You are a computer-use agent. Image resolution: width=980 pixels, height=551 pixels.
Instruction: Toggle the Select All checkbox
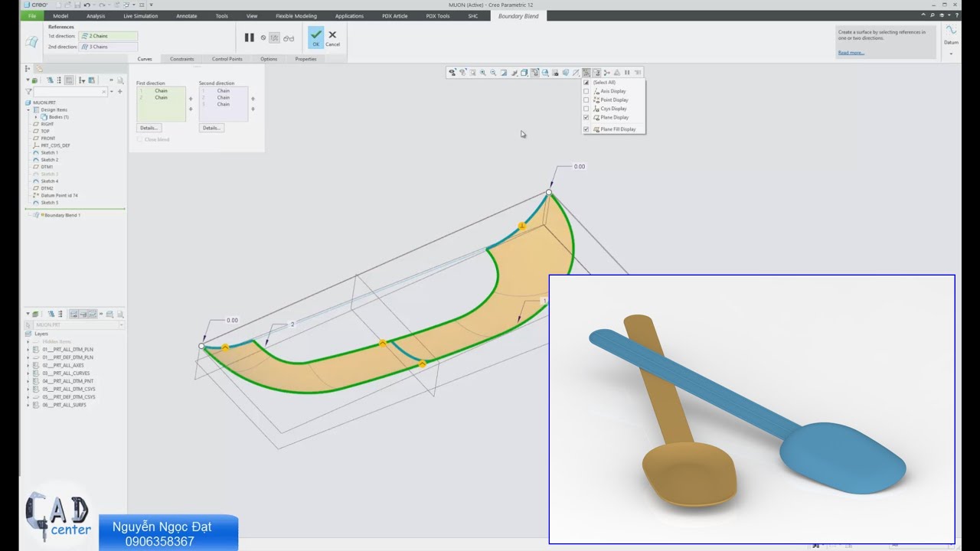[586, 83]
